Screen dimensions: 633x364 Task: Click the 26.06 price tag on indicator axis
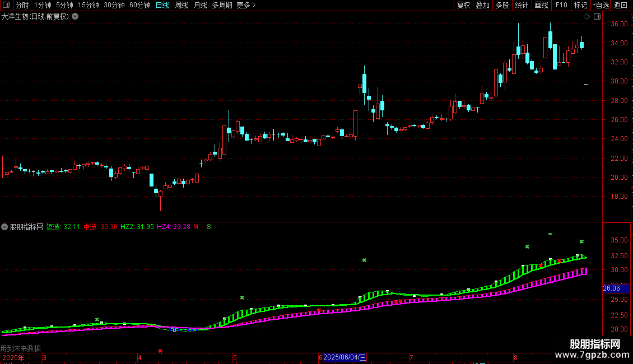click(x=616, y=288)
